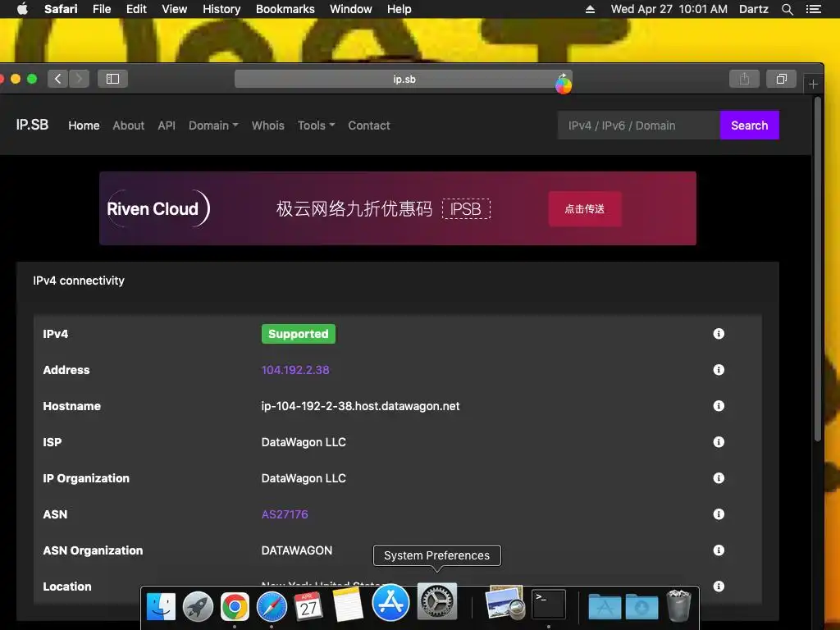The width and height of the screenshot is (840, 630).
Task: Click info icon on ASN Organization row
Action: pyautogui.click(x=719, y=550)
